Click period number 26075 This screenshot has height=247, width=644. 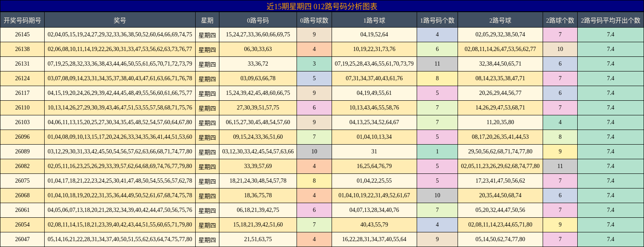23,181
